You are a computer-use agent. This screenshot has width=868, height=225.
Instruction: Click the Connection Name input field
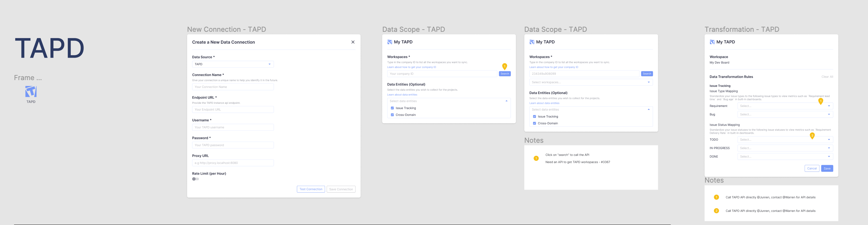pos(233,87)
